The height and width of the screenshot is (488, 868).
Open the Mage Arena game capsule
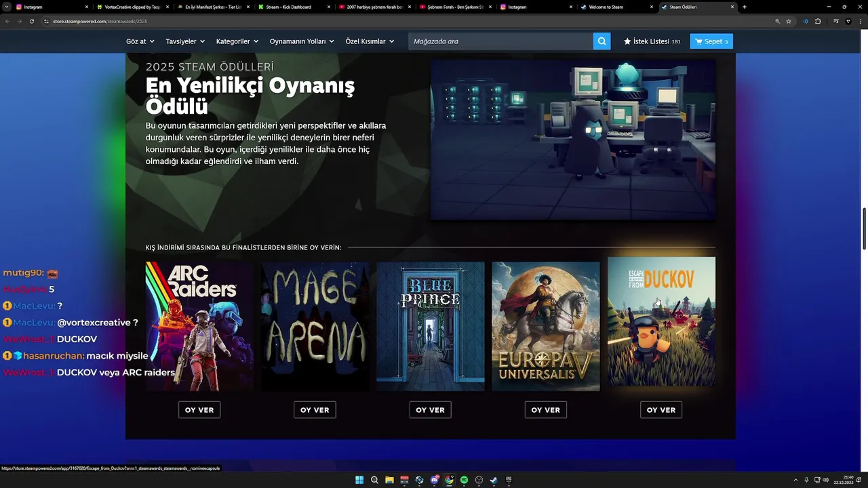click(315, 326)
